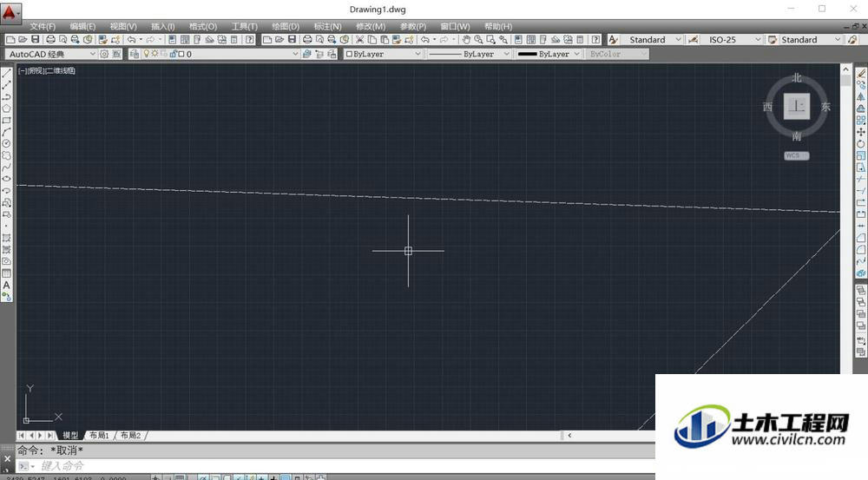868x480 pixels.
Task: Open the WCS coordinate system dropdown
Action: [x=797, y=155]
